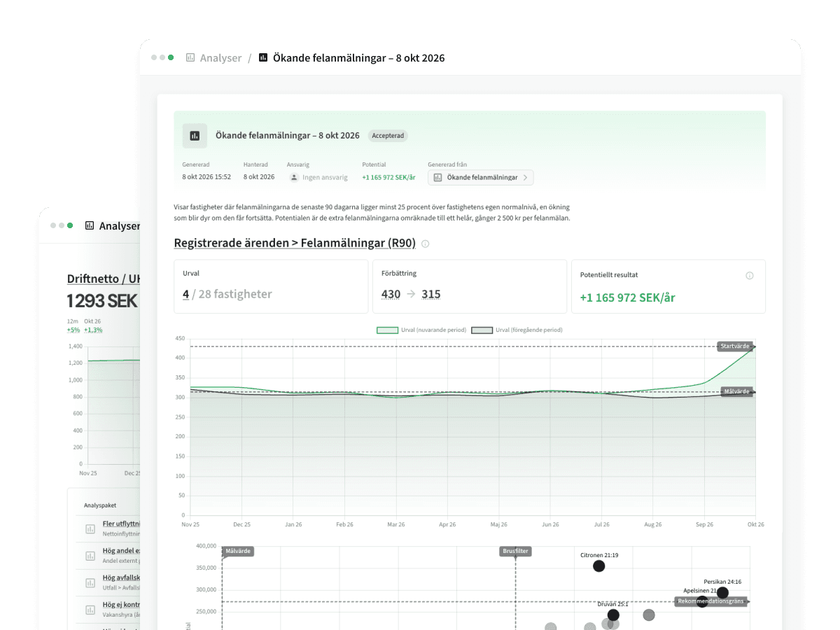Click info icon next to Felanmälningar (R90)
The width and height of the screenshot is (840, 630).
click(426, 244)
